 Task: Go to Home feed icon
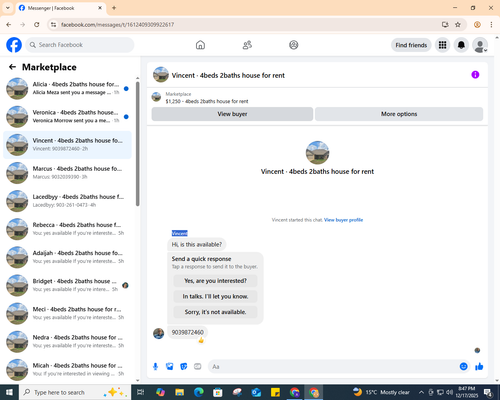tap(200, 45)
